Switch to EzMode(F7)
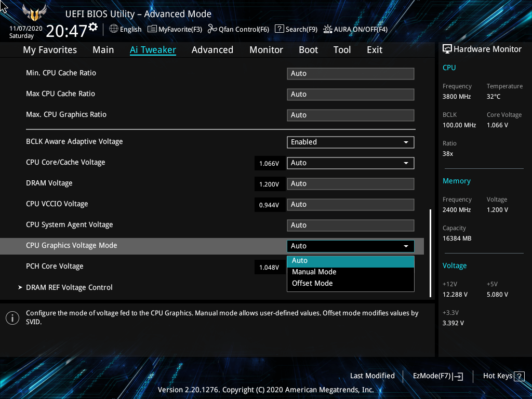 pos(437,376)
